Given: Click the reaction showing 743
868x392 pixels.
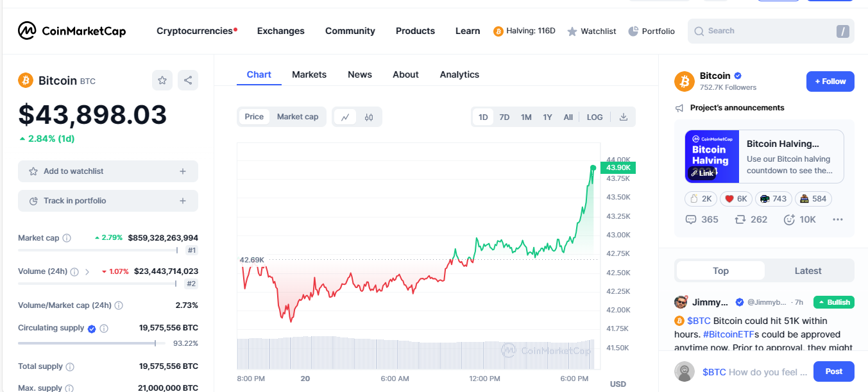Looking at the screenshot, I should [773, 199].
